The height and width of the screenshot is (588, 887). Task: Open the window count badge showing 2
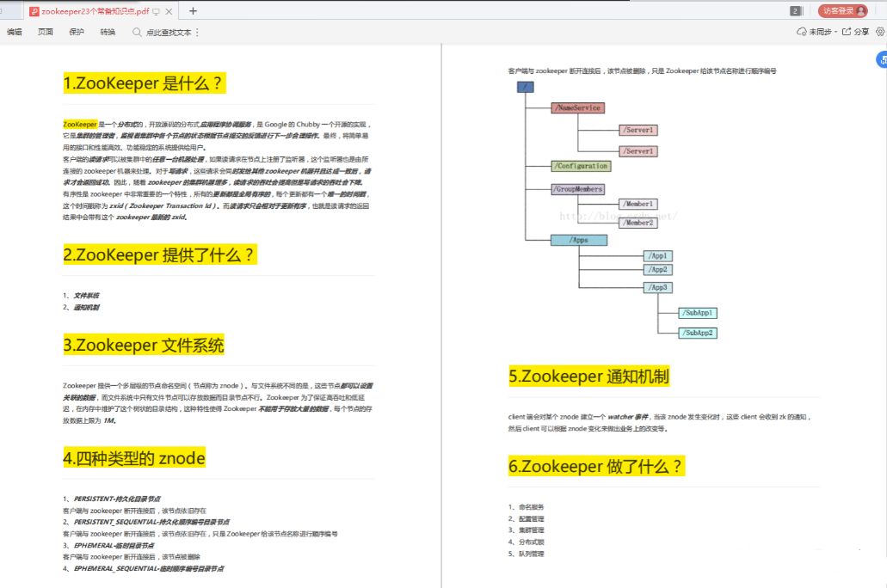[x=795, y=10]
